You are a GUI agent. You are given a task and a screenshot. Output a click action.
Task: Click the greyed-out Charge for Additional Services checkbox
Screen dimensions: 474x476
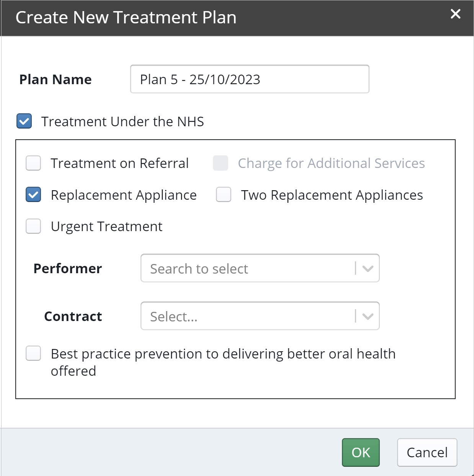click(221, 163)
